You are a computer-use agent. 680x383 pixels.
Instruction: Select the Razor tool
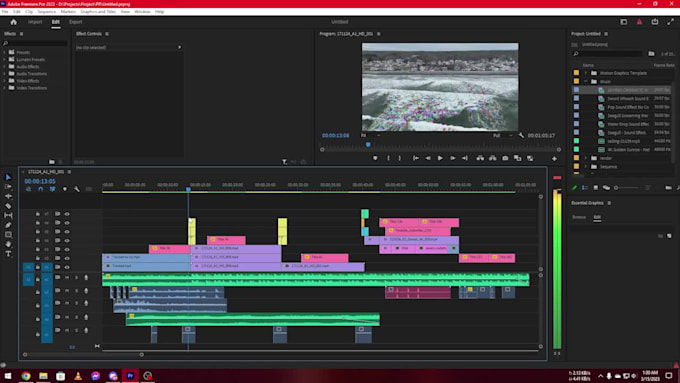(x=8, y=206)
